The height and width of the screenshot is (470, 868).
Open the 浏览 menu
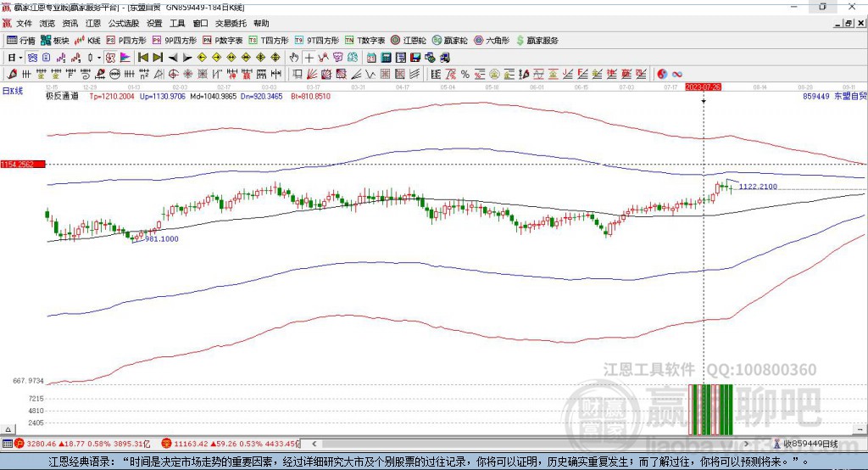point(47,23)
